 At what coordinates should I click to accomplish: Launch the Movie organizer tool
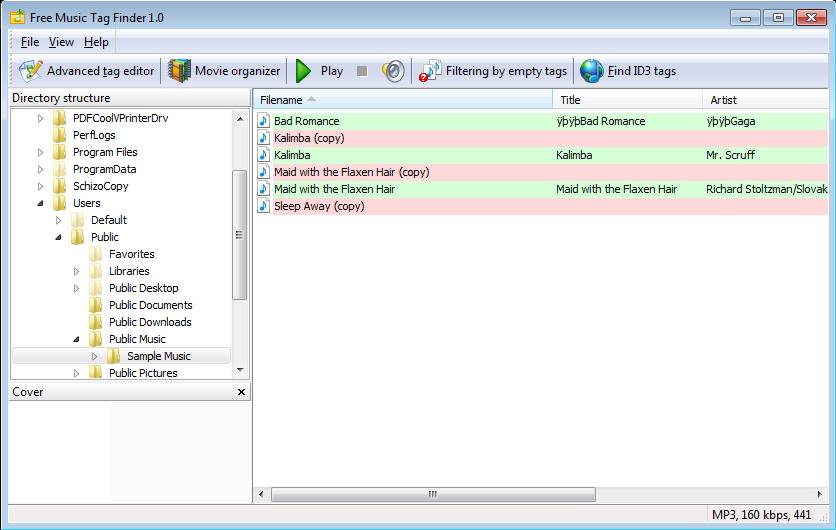pos(225,71)
